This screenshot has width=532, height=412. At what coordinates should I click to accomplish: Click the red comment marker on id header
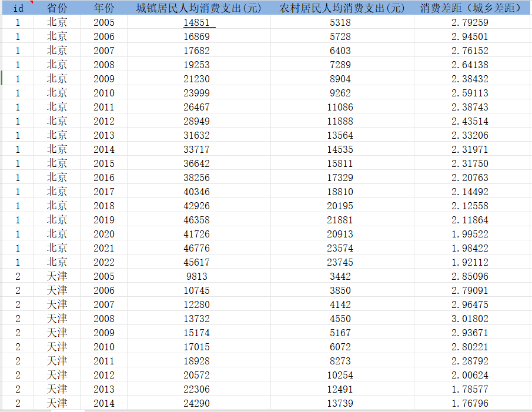click(32, 3)
